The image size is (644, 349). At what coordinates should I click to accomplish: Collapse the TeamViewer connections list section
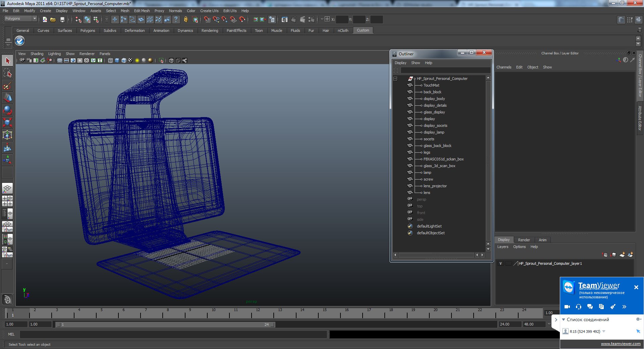click(x=563, y=319)
